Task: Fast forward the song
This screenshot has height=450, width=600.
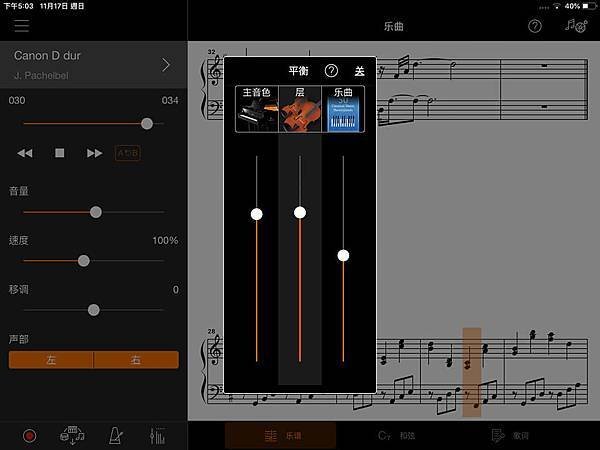Action: click(x=94, y=153)
